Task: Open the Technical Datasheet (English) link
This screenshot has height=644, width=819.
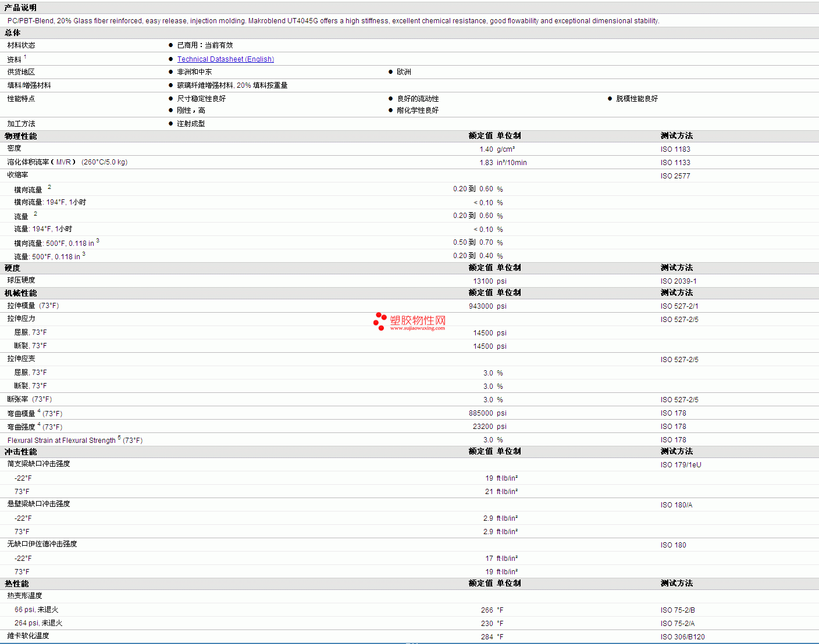Action: tap(225, 59)
